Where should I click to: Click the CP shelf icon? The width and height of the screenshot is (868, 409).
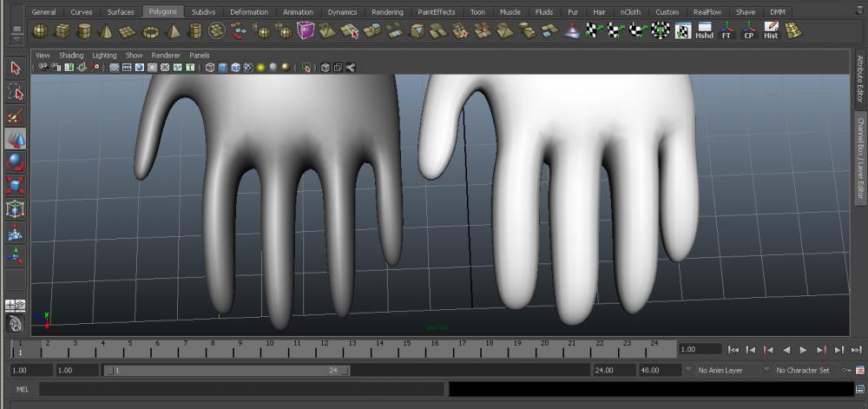pos(748,31)
